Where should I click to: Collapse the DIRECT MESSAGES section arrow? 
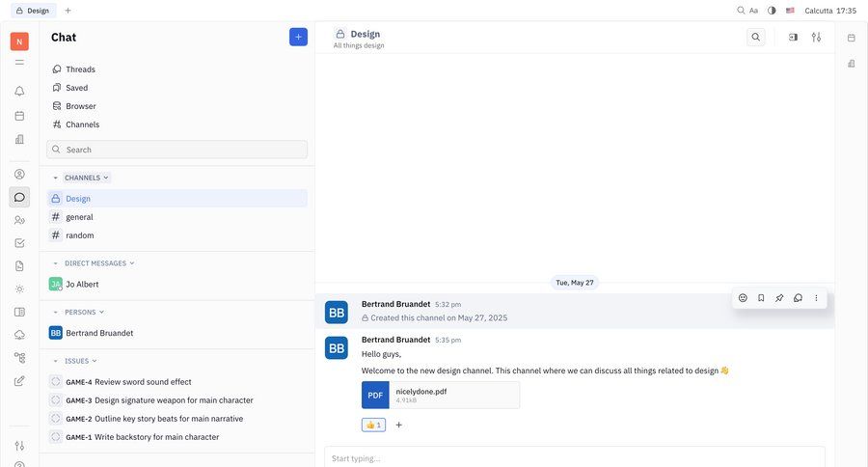pyautogui.click(x=55, y=263)
